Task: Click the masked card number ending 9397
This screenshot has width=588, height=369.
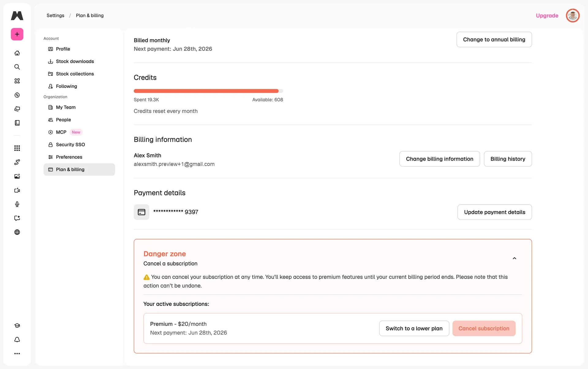Action: tap(176, 212)
